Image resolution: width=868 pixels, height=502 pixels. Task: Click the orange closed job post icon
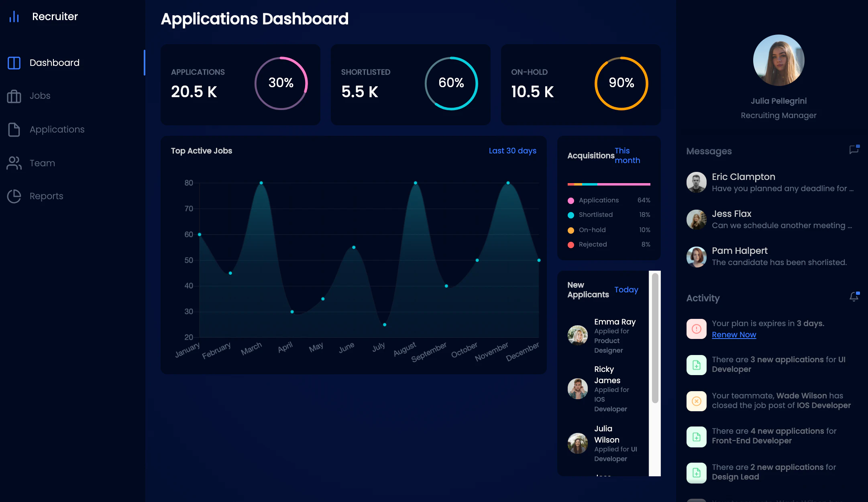click(697, 401)
